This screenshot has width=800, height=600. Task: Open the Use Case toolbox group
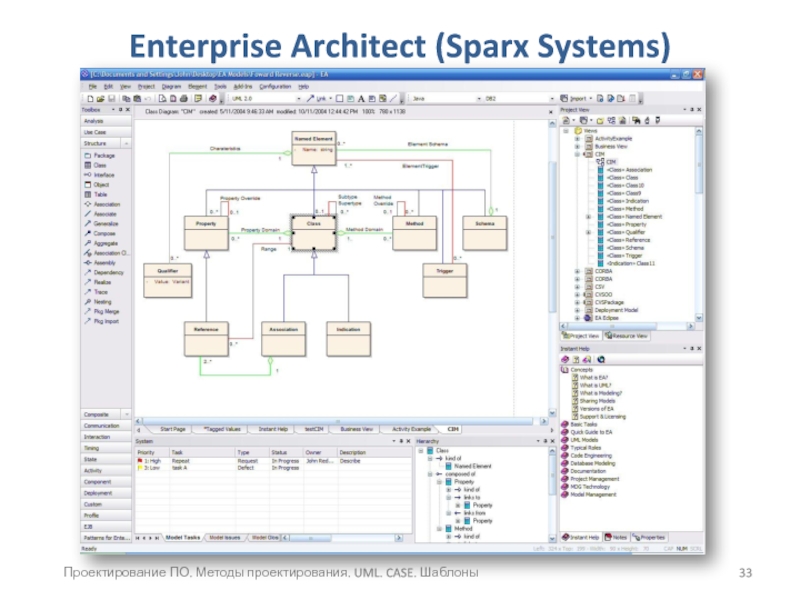(x=106, y=133)
